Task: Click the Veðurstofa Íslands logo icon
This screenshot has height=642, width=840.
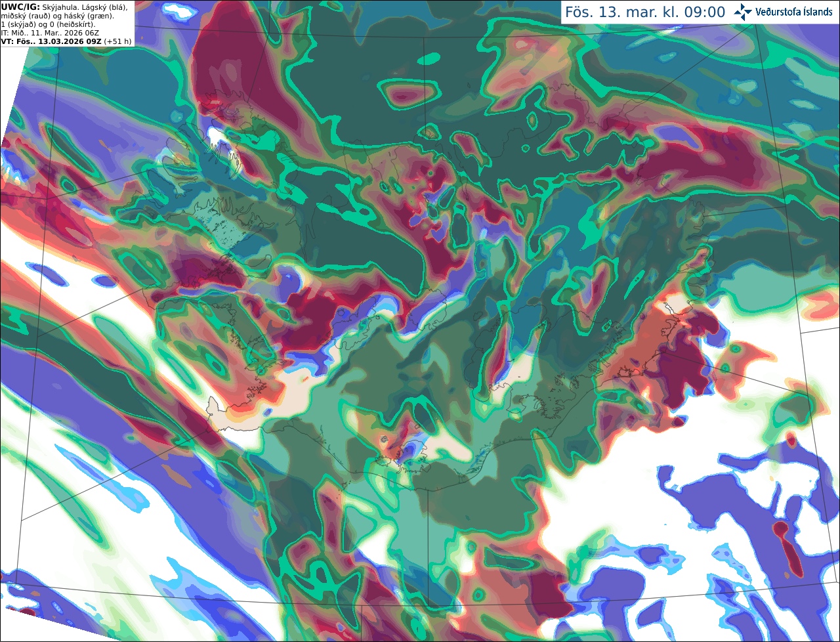Action: coord(743,12)
